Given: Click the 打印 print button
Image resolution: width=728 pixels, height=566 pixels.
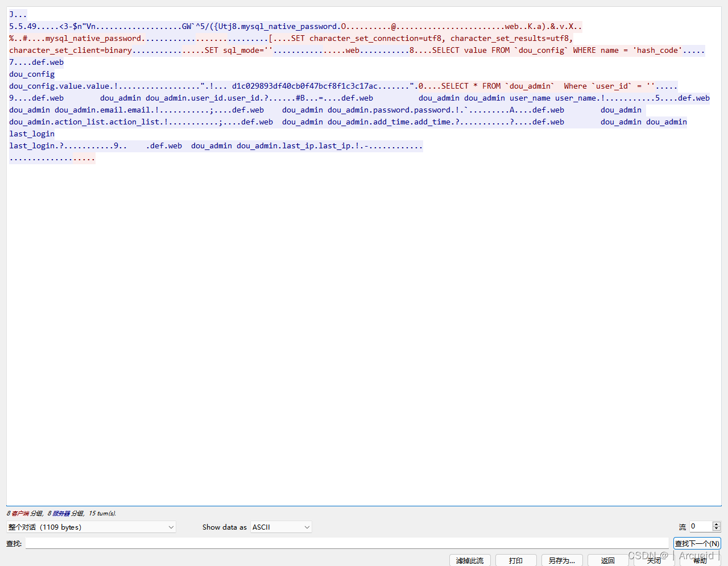Looking at the screenshot, I should coord(516,560).
